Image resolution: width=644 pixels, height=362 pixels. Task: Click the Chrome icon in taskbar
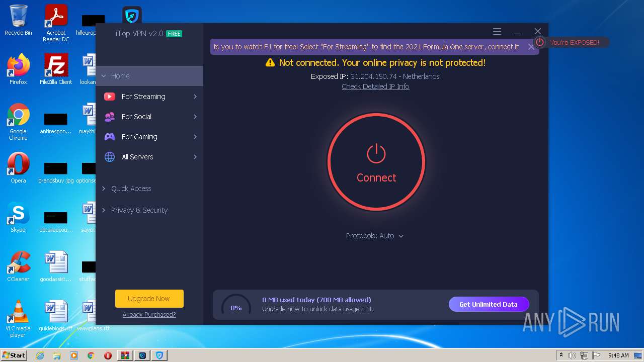point(91,355)
